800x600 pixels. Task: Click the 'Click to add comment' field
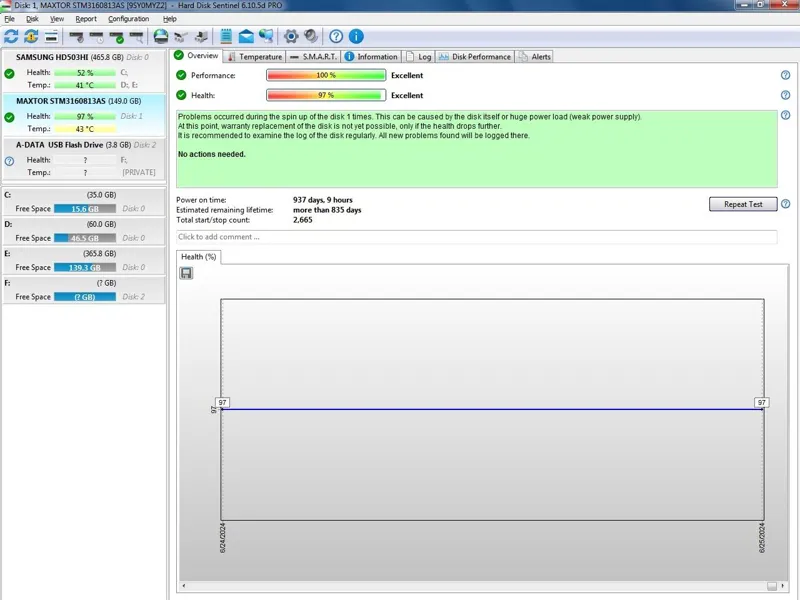click(x=476, y=237)
